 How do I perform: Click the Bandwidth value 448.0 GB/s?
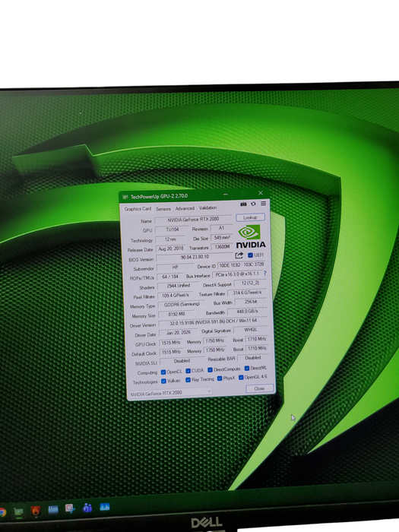tap(248, 311)
